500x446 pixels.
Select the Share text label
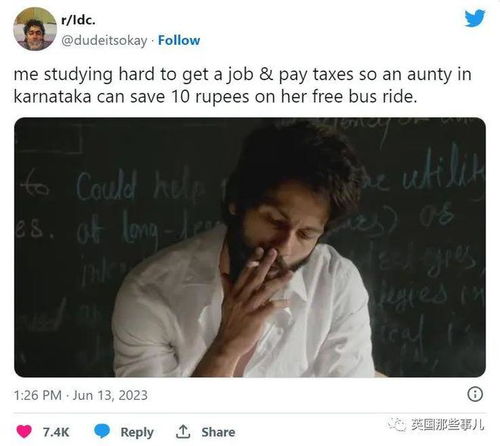(218, 432)
